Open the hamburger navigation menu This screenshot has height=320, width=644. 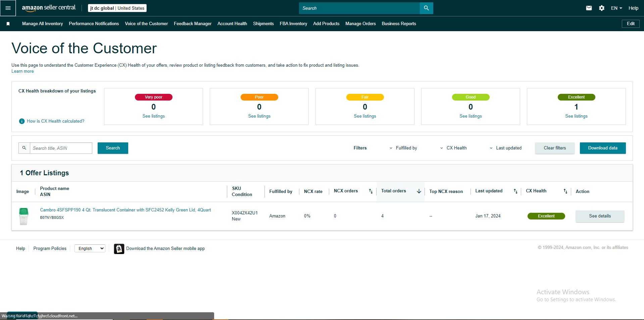pyautogui.click(x=8, y=8)
